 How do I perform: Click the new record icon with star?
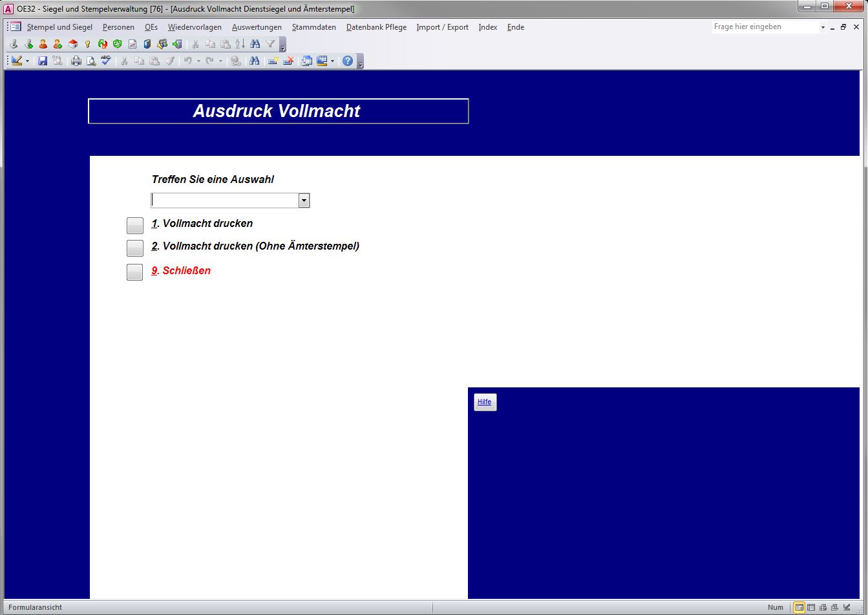pos(273,61)
